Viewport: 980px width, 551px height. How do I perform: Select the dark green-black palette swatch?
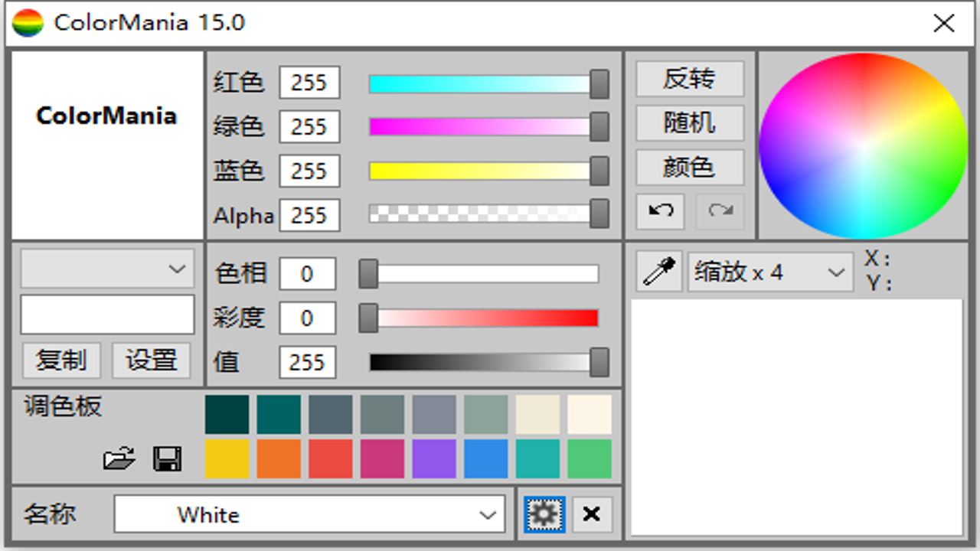coord(227,414)
